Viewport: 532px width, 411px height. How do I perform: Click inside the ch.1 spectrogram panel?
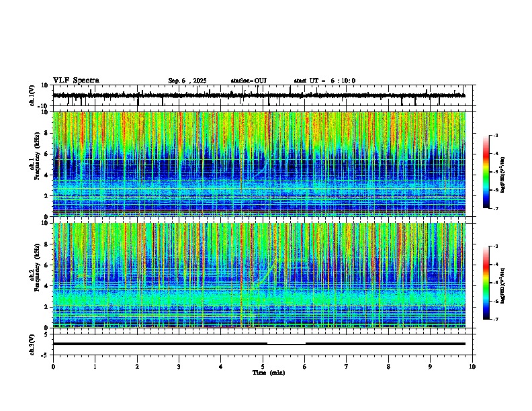259,164
